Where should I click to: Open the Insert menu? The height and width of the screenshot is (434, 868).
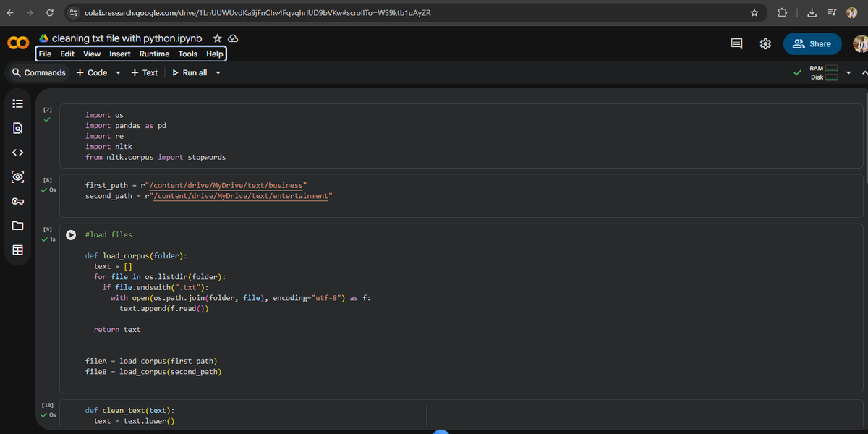coord(120,54)
